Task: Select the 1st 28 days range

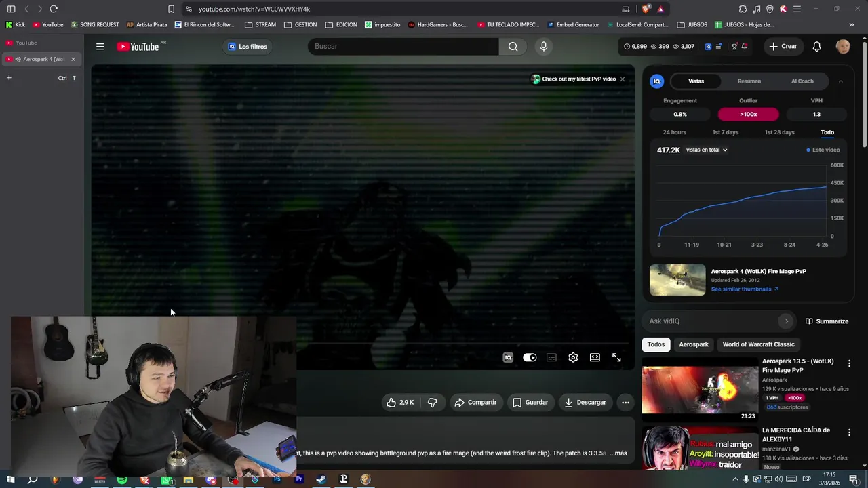Action: click(x=779, y=132)
